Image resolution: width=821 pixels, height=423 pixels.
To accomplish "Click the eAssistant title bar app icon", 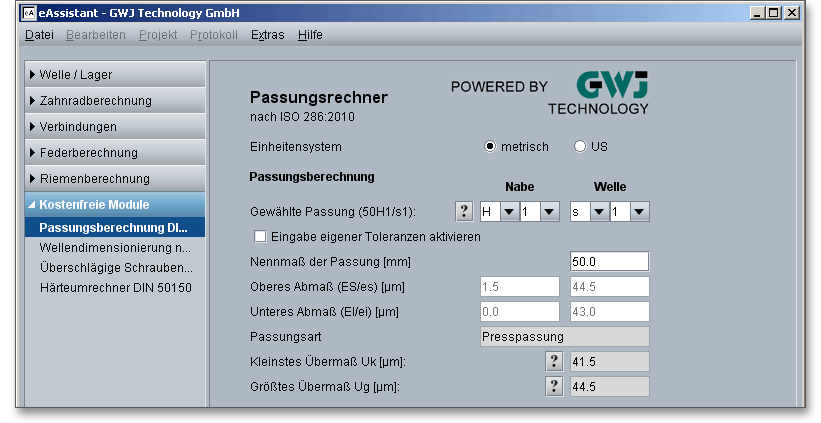I will [x=27, y=12].
